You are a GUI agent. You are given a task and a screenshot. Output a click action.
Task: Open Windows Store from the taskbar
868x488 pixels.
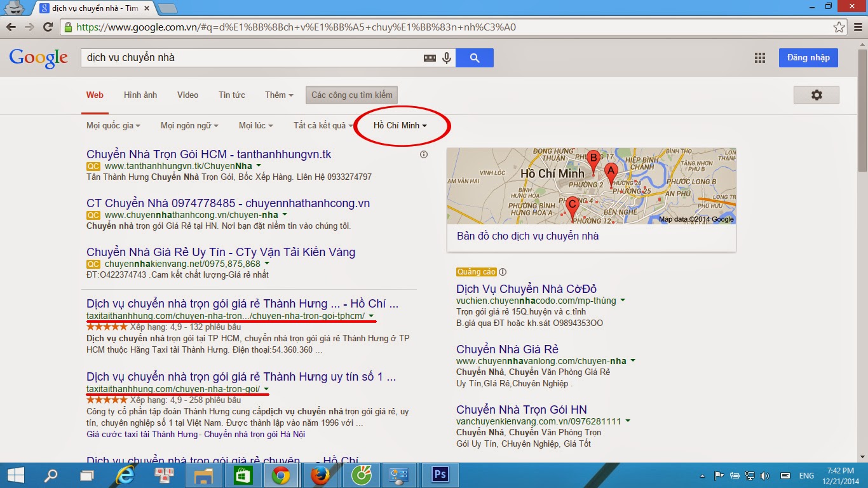(242, 475)
